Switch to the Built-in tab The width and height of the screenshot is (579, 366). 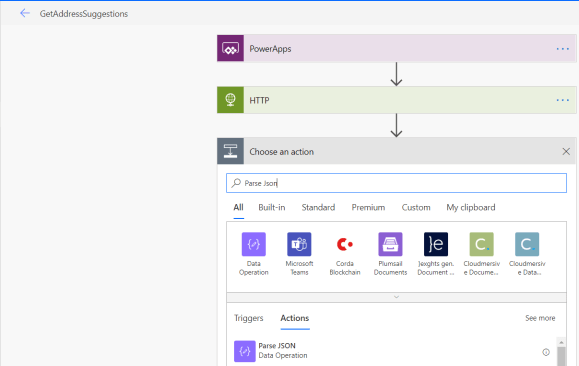tap(272, 208)
